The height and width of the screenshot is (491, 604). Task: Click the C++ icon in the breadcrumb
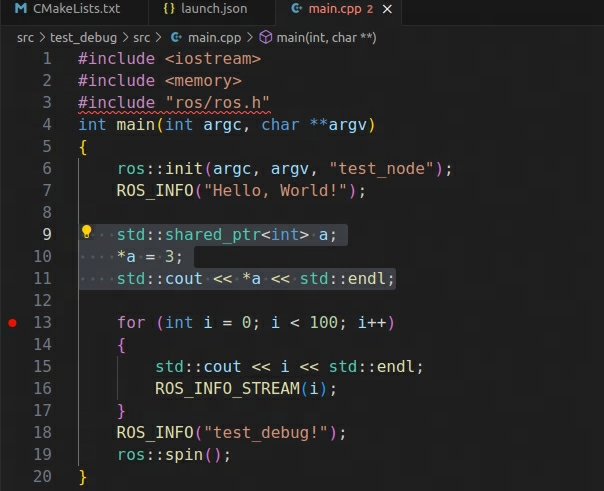[x=176, y=37]
